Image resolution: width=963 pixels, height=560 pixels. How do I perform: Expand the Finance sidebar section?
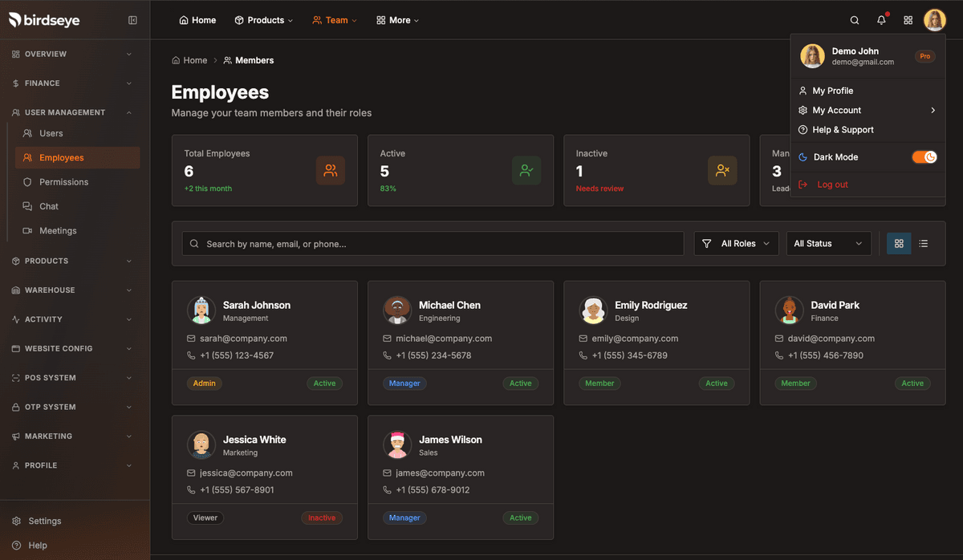[x=72, y=83]
